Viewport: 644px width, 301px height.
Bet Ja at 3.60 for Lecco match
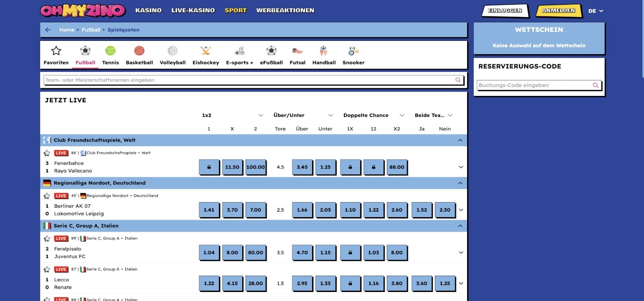pyautogui.click(x=422, y=284)
